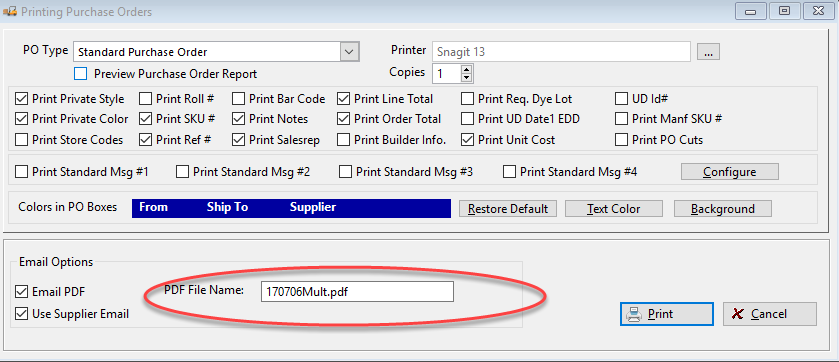The width and height of the screenshot is (839, 362).
Task: Uncheck Use Supplier Email
Action: coord(21,313)
